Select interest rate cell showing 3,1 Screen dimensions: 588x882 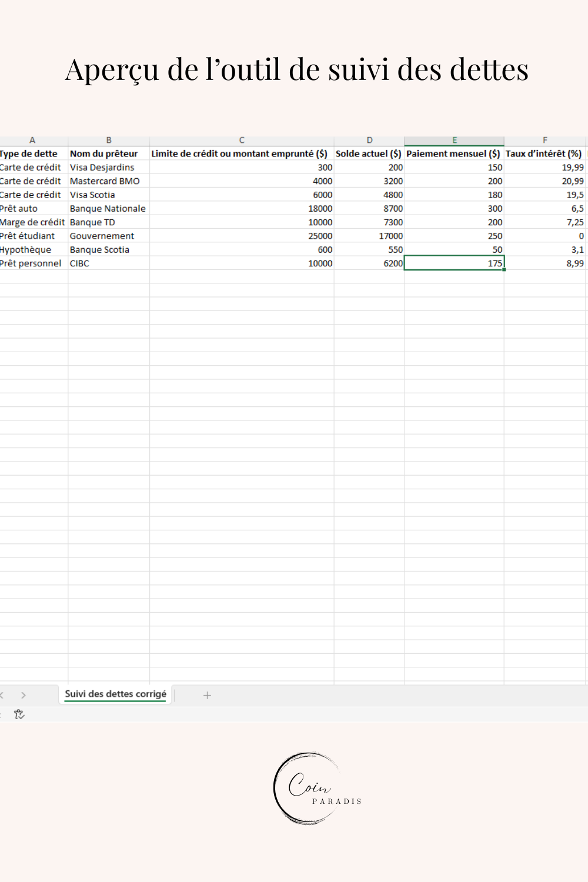pyautogui.click(x=545, y=249)
